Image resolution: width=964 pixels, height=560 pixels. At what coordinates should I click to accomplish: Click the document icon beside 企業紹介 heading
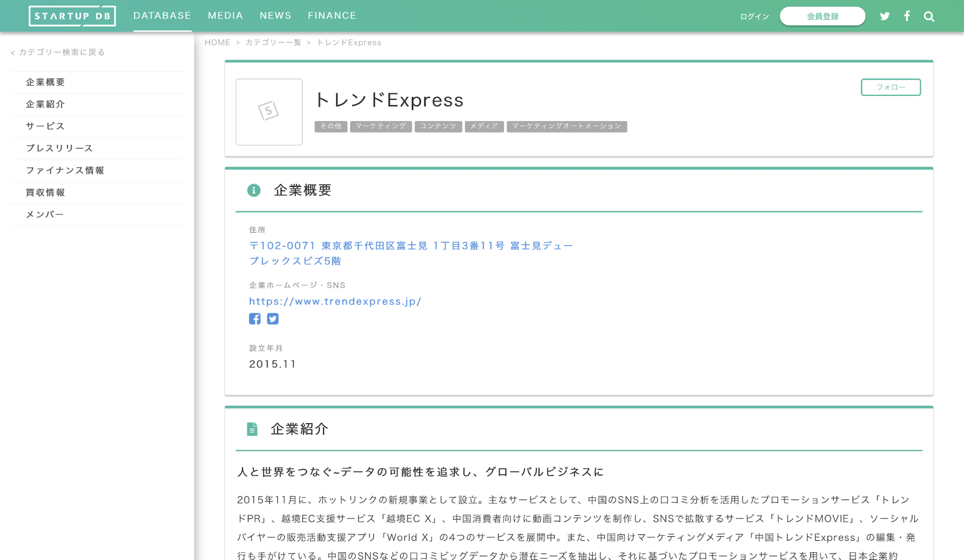pyautogui.click(x=252, y=428)
